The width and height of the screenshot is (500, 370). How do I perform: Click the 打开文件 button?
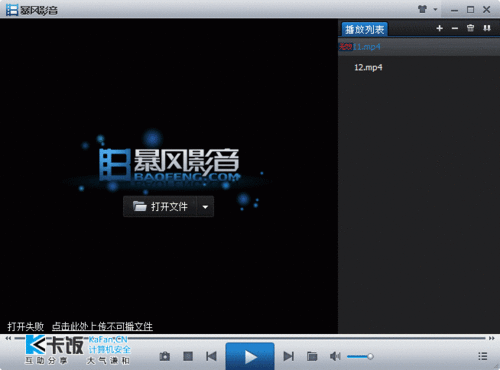(160, 207)
